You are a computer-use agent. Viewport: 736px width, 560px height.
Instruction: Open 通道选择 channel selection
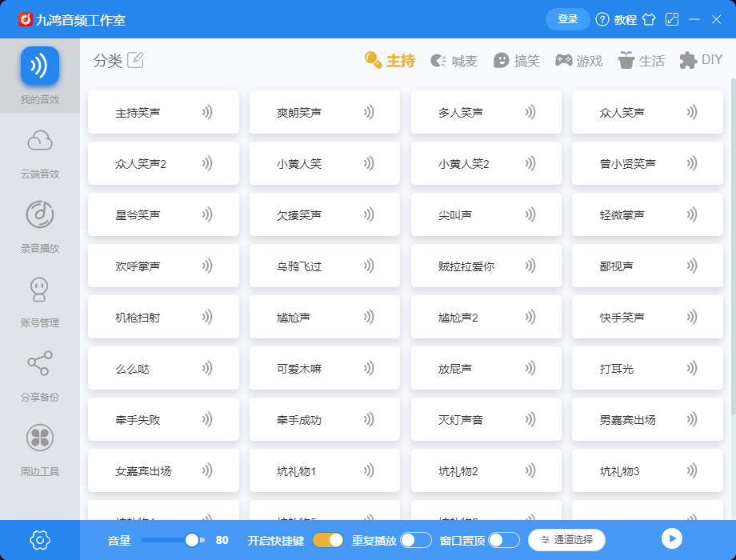566,540
